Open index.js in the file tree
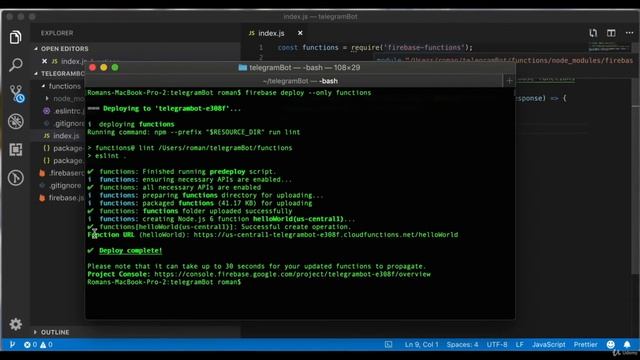Viewport: 640px width, 360px height. (61, 136)
